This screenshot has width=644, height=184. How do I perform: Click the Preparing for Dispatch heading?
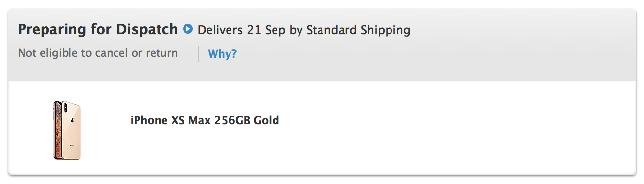tap(98, 30)
